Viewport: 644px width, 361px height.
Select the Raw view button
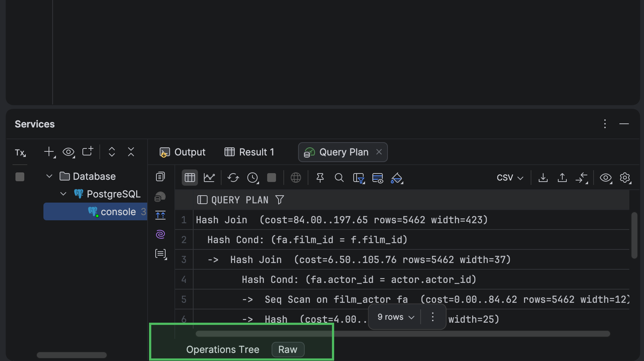[288, 350]
